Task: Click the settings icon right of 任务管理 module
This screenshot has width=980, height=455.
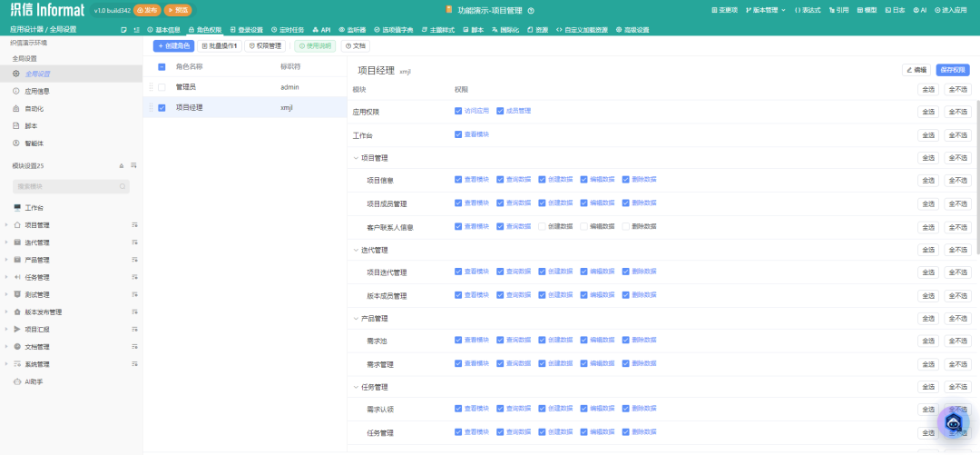Action: pos(133,277)
